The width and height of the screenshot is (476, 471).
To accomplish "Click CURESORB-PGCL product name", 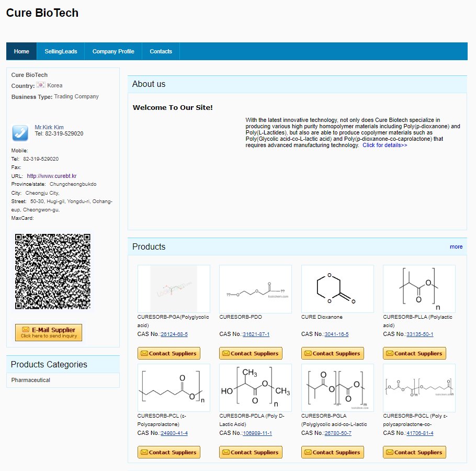I will pyautogui.click(x=415, y=420).
